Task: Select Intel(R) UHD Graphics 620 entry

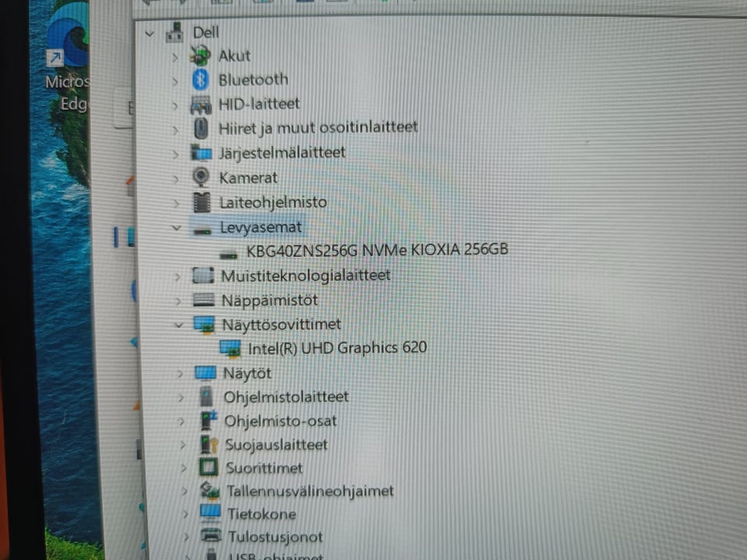Action: coord(337,348)
